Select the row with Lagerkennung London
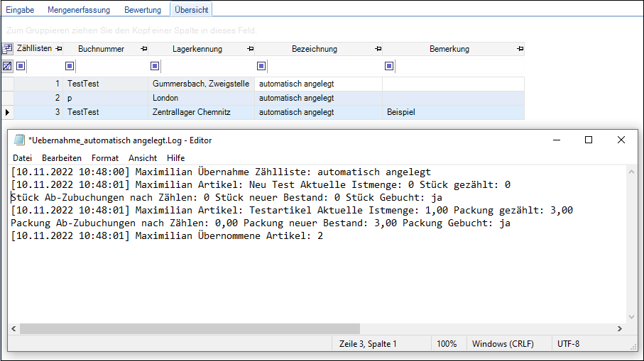Screen dimensions: 644x361 tap(201, 98)
